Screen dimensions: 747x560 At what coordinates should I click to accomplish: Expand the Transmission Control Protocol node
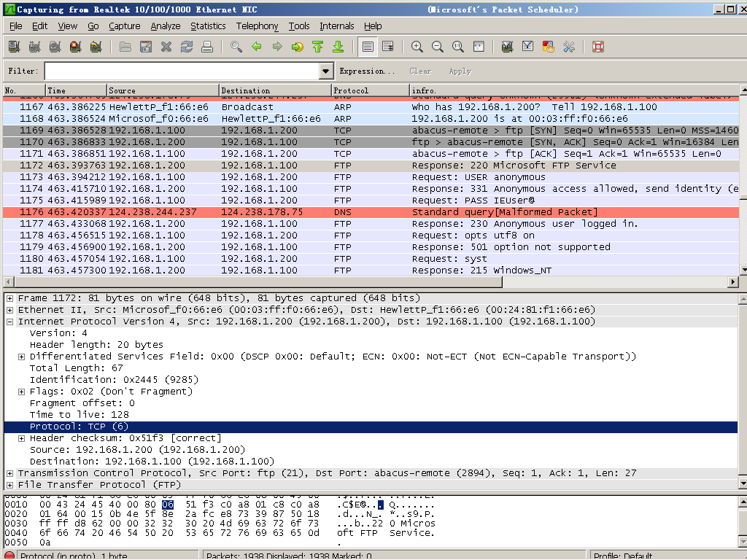[x=9, y=473]
